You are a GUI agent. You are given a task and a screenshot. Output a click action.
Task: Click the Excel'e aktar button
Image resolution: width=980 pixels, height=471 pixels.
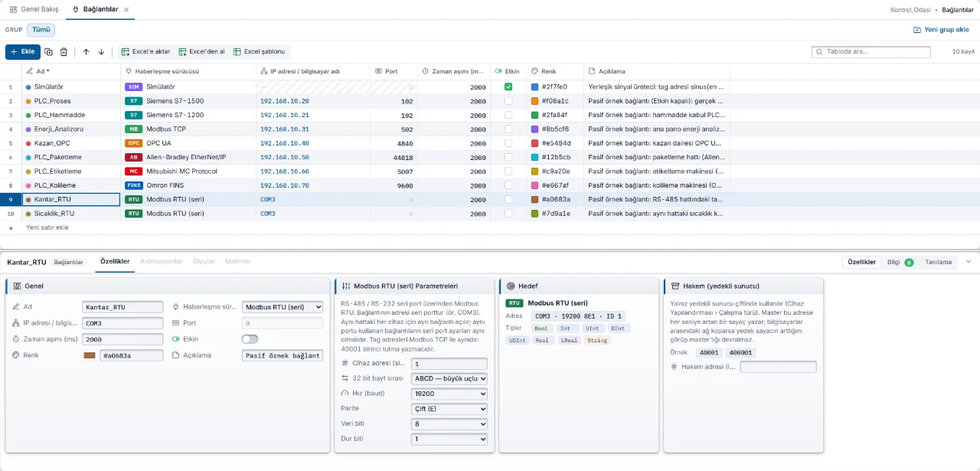[x=145, y=52]
